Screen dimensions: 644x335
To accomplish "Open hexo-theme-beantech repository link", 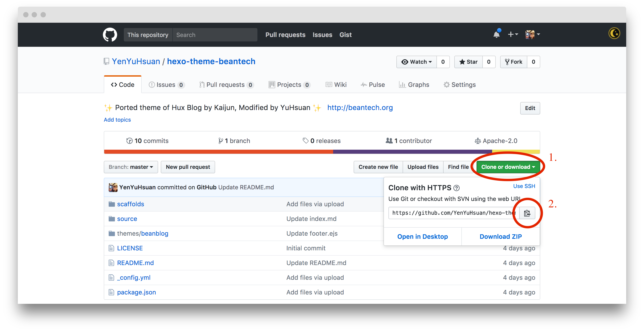I will (211, 61).
